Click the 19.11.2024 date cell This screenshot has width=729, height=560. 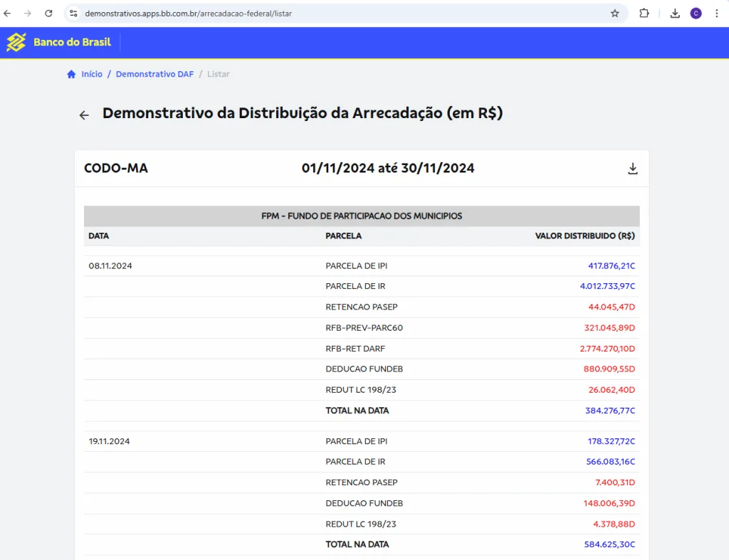tap(109, 441)
